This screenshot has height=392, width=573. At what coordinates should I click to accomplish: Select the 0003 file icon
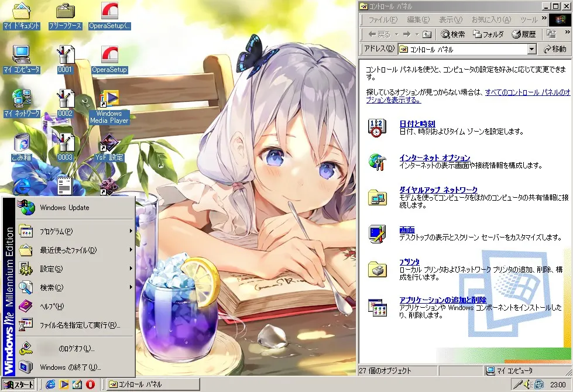(x=65, y=147)
